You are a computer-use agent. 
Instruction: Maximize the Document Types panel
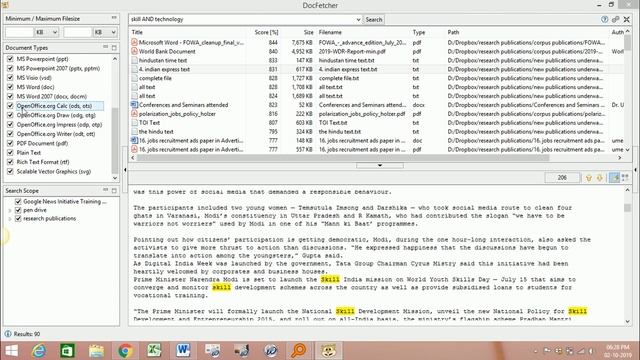114,48
